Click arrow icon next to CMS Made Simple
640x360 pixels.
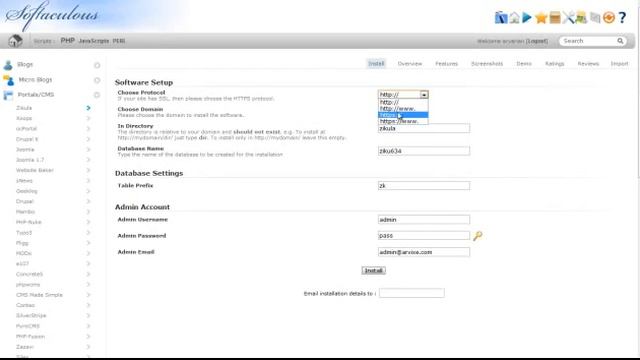click(x=88, y=295)
